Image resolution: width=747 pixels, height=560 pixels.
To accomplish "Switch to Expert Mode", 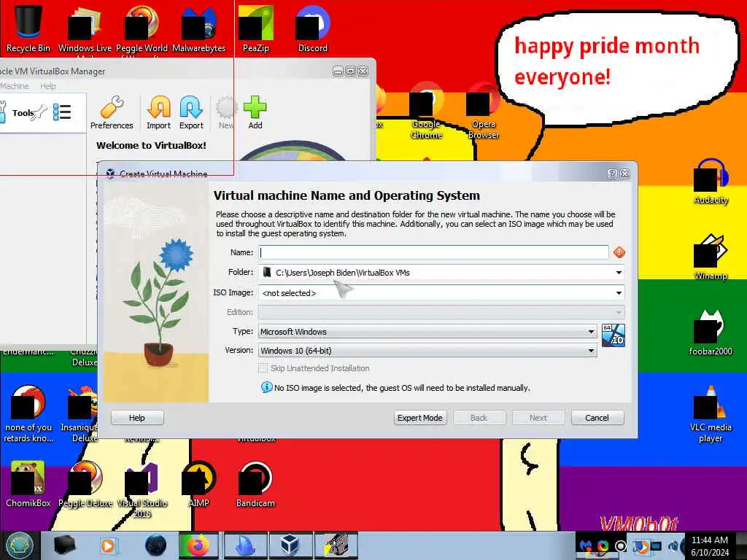I will tap(419, 418).
